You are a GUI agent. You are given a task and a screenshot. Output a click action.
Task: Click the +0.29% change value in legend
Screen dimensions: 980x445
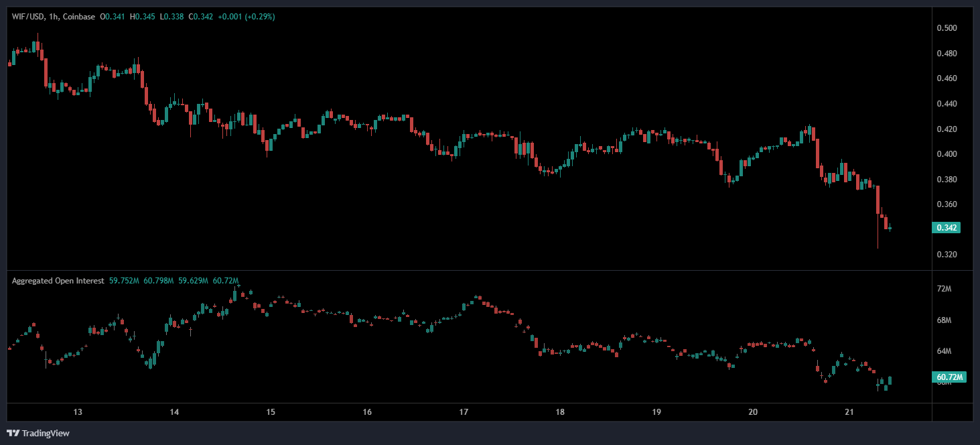[x=260, y=16]
